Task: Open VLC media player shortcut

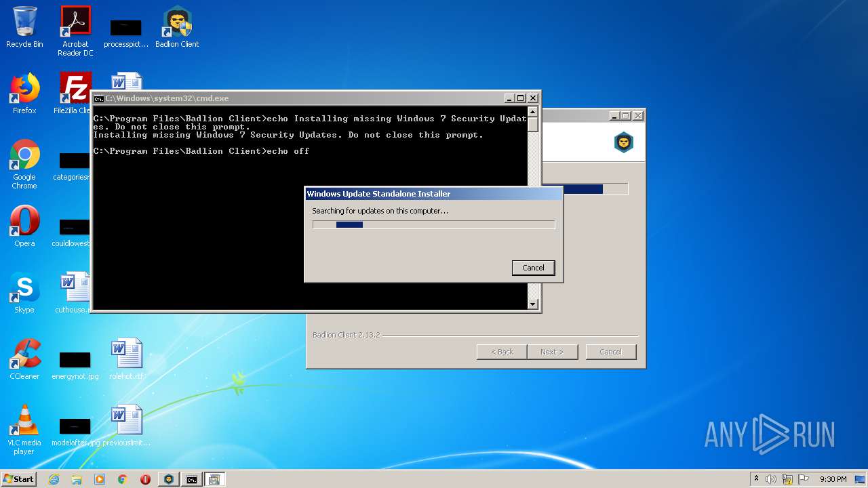Action: (24, 430)
